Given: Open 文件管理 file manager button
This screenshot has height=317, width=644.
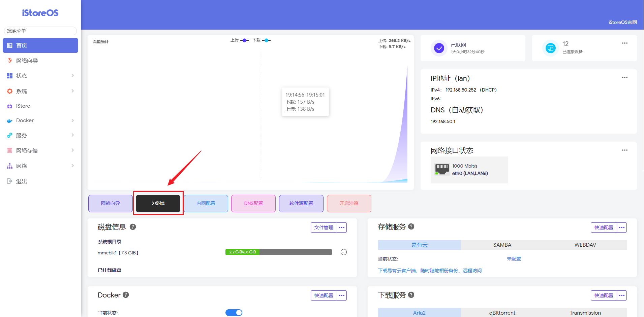Looking at the screenshot, I should (324, 227).
